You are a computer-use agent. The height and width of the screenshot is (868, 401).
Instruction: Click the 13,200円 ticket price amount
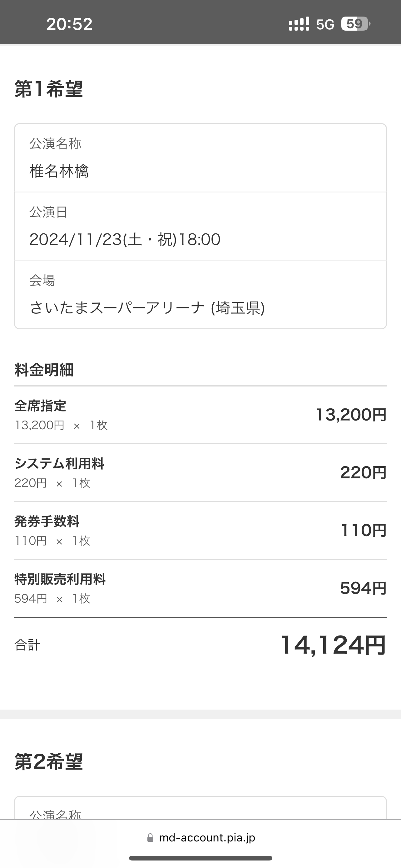[x=351, y=415]
